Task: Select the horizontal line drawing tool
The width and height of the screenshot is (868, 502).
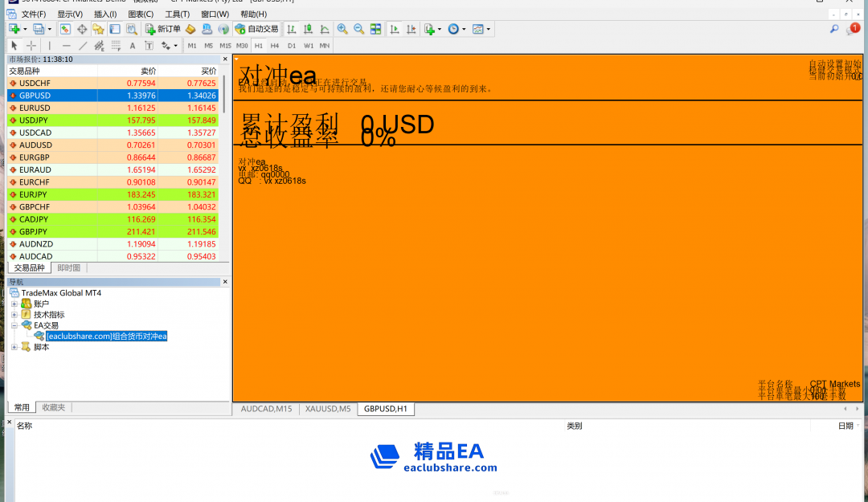Action: pos(66,46)
